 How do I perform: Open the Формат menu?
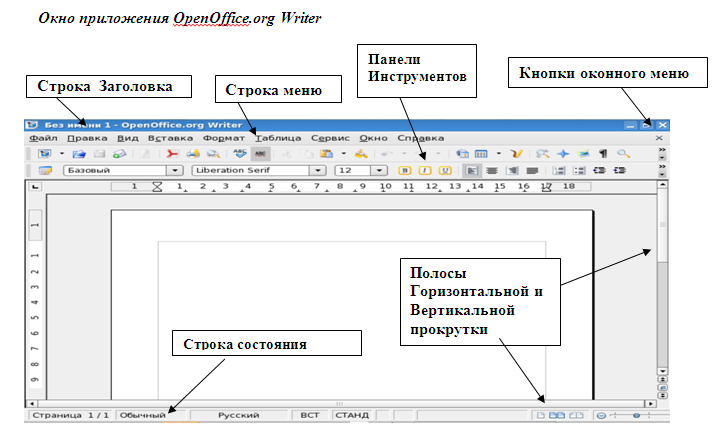(x=223, y=138)
